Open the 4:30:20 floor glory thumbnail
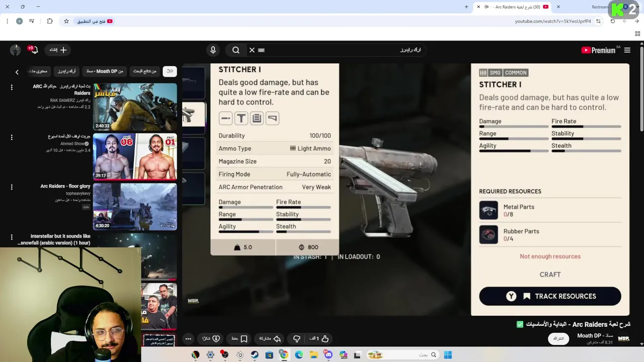 click(x=135, y=207)
